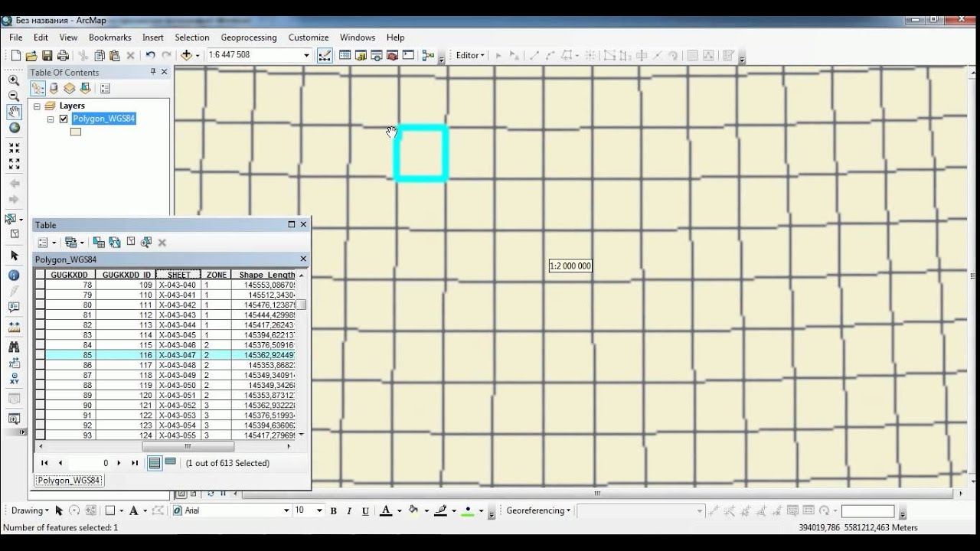Click the Polygon_WGS84 legend symbol swatch
This screenshot has width=980, height=551.
coord(75,132)
